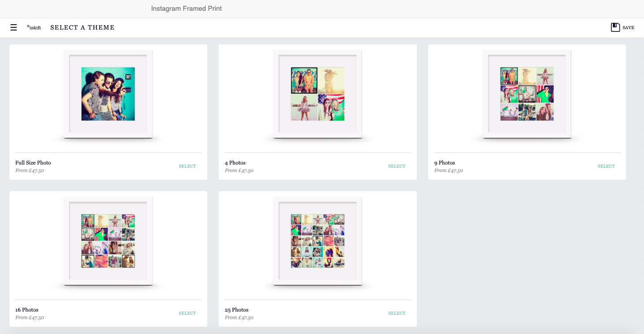Select the 9 Photos theme
The height and width of the screenshot is (334, 644).
(606, 166)
